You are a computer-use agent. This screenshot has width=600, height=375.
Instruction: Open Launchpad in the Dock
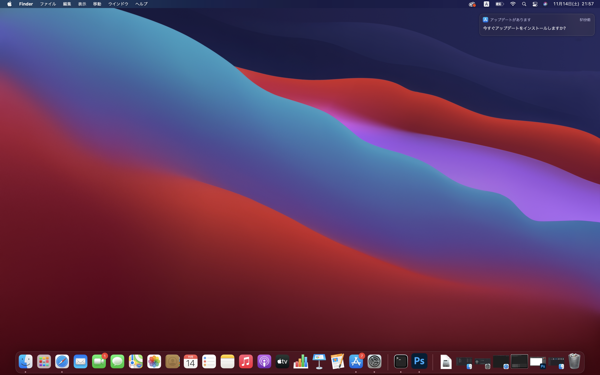coord(44,361)
